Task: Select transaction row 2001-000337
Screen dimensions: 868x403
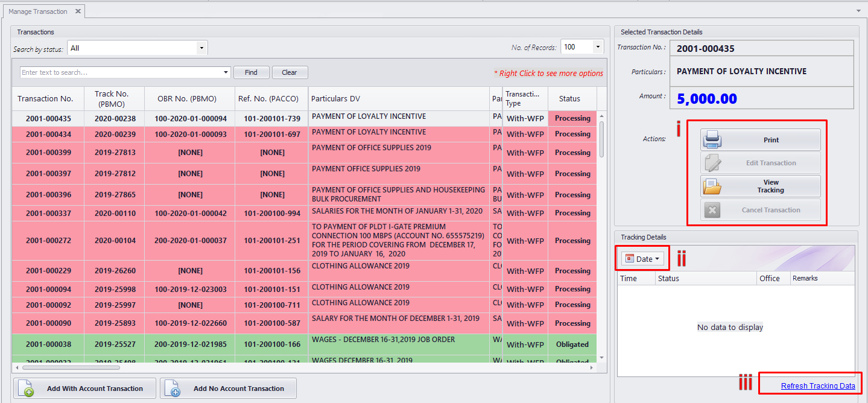Action: [305, 213]
